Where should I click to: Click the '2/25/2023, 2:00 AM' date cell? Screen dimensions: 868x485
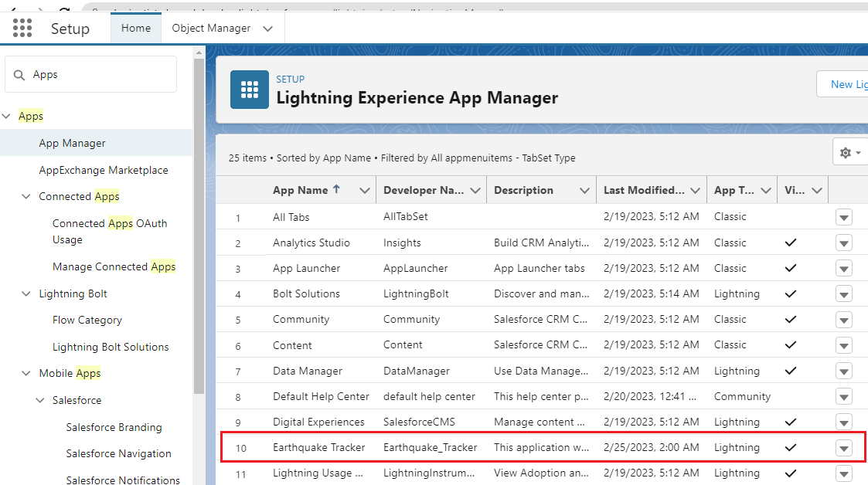(651, 447)
